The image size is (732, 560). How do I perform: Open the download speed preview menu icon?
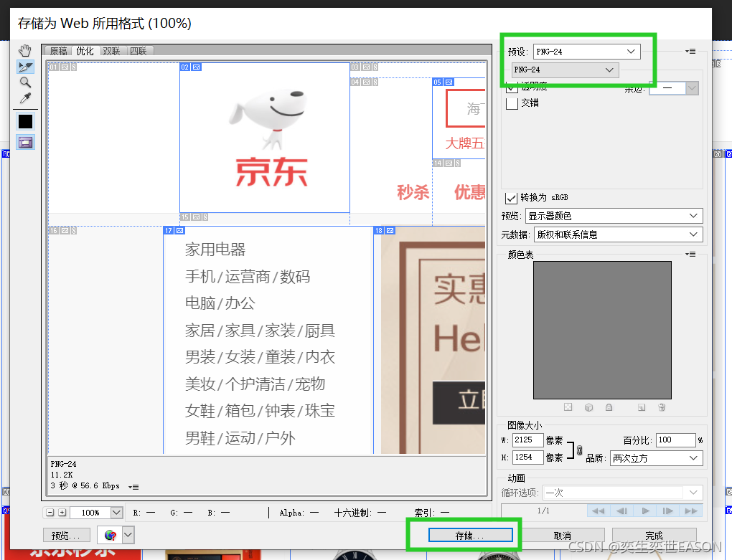point(133,487)
